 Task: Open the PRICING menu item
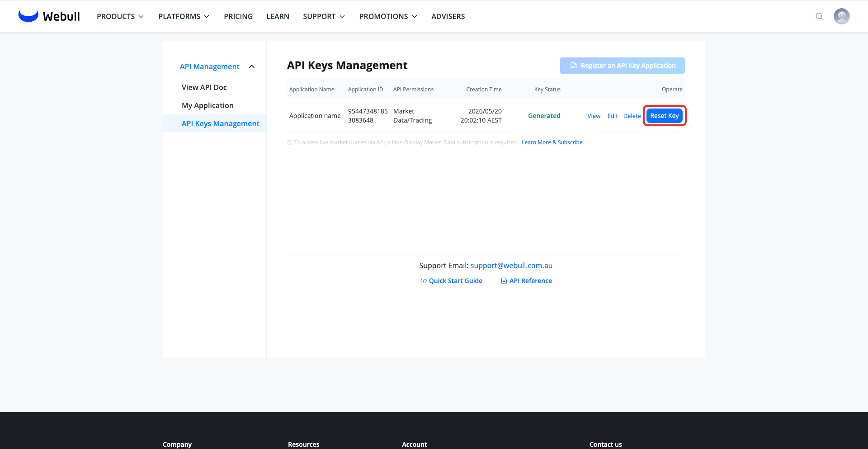point(238,16)
